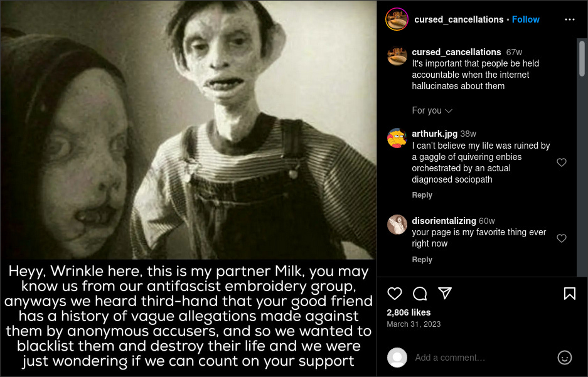Open more options three-dot menu
The height and width of the screenshot is (377, 588).
pos(570,19)
